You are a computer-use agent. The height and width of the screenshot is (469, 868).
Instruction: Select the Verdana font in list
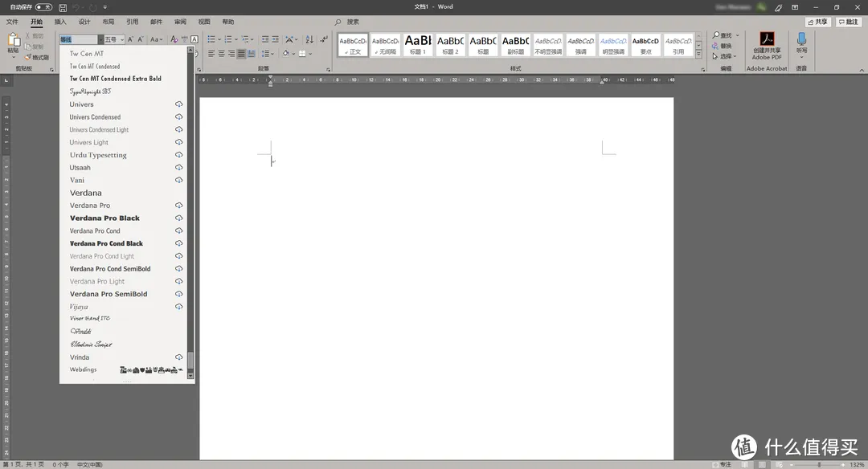tap(86, 193)
